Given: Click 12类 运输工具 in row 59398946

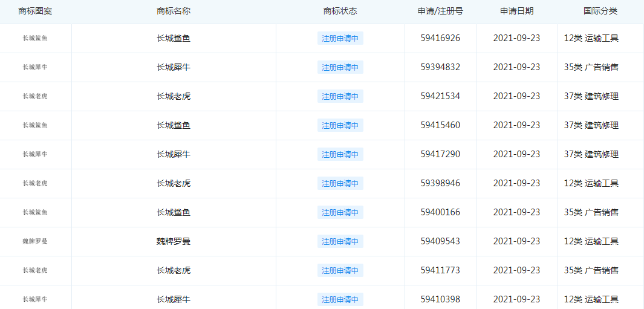Looking at the screenshot, I should click(591, 183).
